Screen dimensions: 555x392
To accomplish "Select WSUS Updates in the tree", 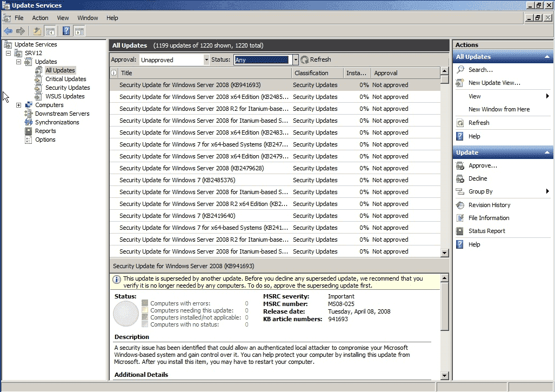I will [x=65, y=96].
